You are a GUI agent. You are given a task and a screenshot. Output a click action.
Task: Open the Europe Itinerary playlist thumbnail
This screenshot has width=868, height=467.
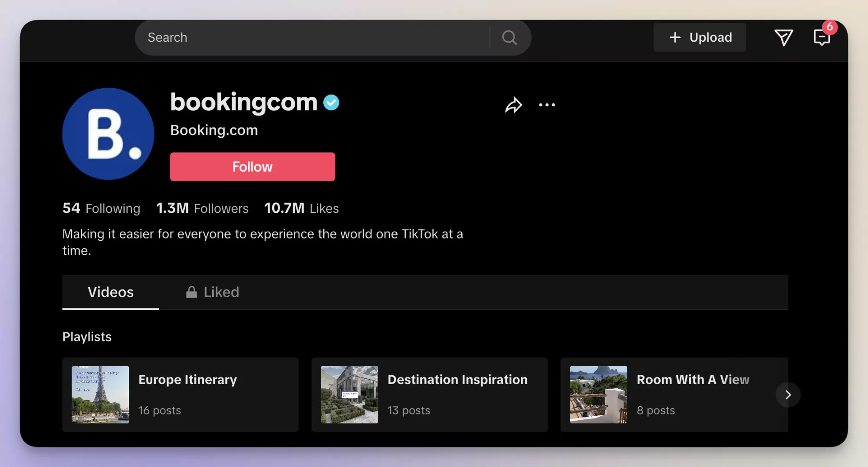point(100,394)
